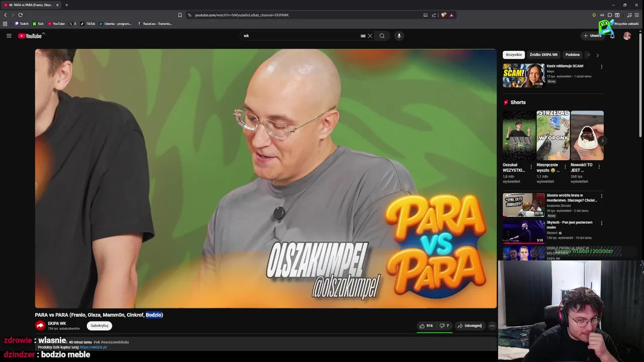Open a new browser tab

tap(66, 5)
